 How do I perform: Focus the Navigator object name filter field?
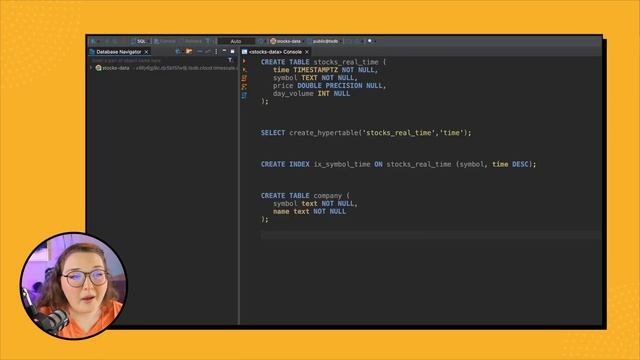coord(158,60)
